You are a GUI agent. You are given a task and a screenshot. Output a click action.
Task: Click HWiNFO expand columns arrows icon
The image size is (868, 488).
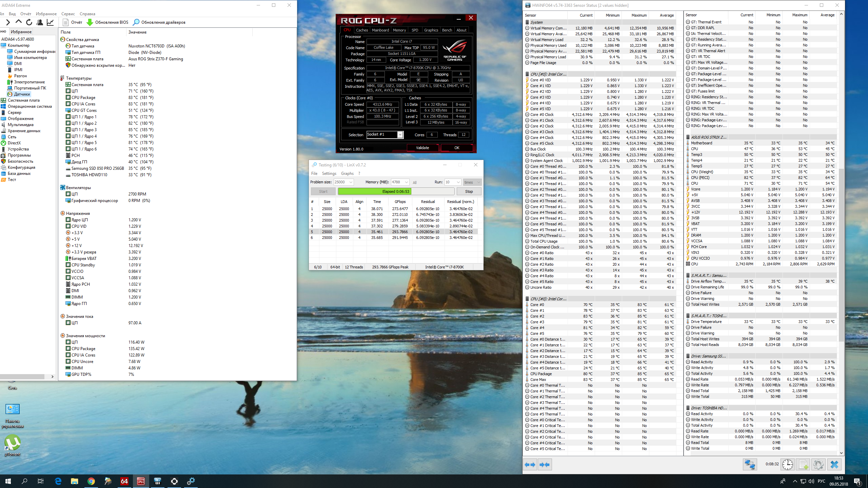(530, 465)
